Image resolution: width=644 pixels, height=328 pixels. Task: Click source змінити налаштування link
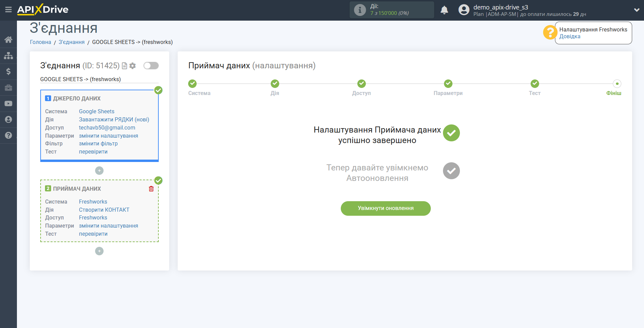click(x=108, y=136)
